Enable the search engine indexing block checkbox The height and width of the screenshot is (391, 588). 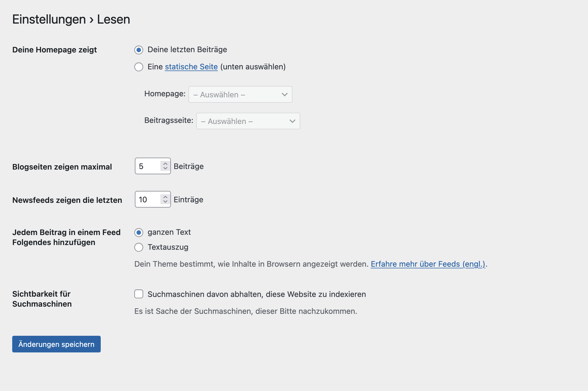139,294
